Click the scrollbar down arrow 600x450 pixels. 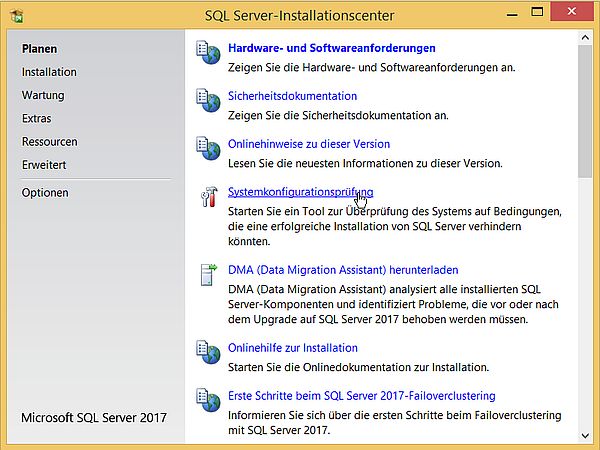(585, 435)
